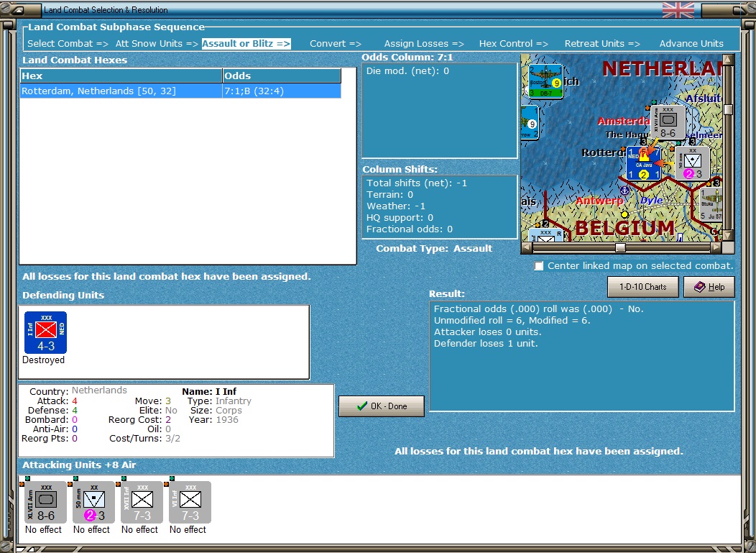The width and height of the screenshot is (756, 553).
Task: Click the Att Snow Units subphase
Action: point(157,43)
